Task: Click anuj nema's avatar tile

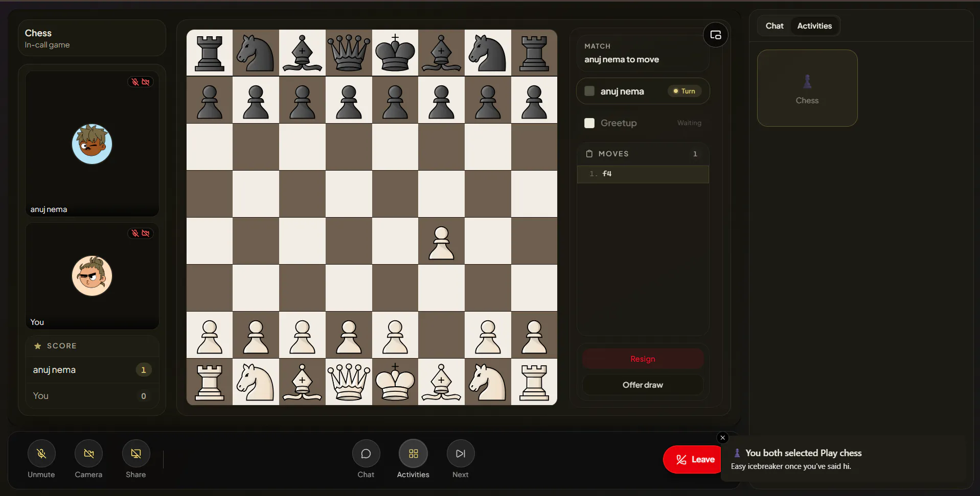Action: (x=92, y=144)
